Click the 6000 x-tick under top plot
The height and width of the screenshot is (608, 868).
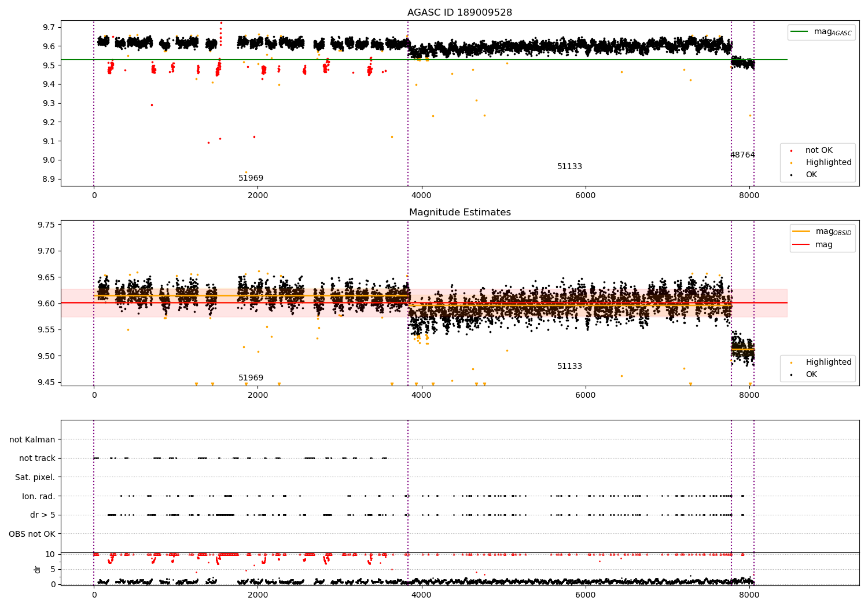point(586,196)
